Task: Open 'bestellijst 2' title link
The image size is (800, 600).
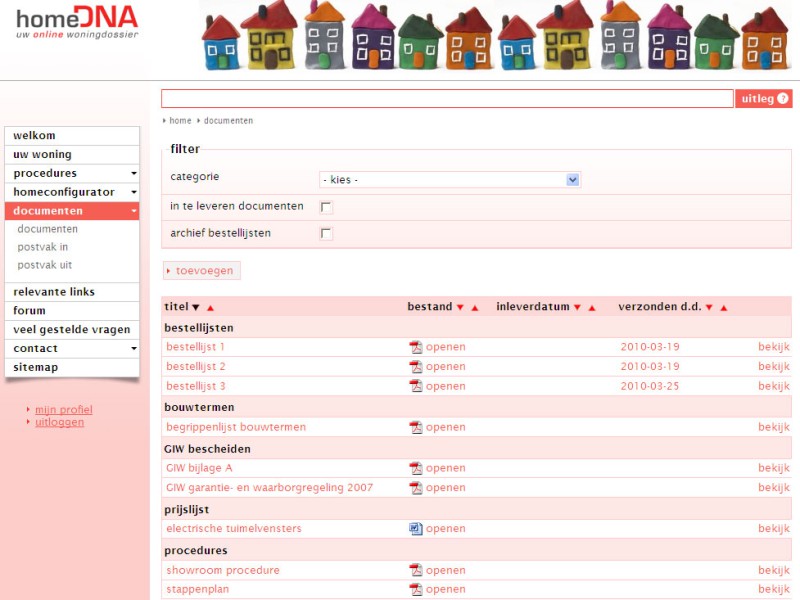Action: 195,366
